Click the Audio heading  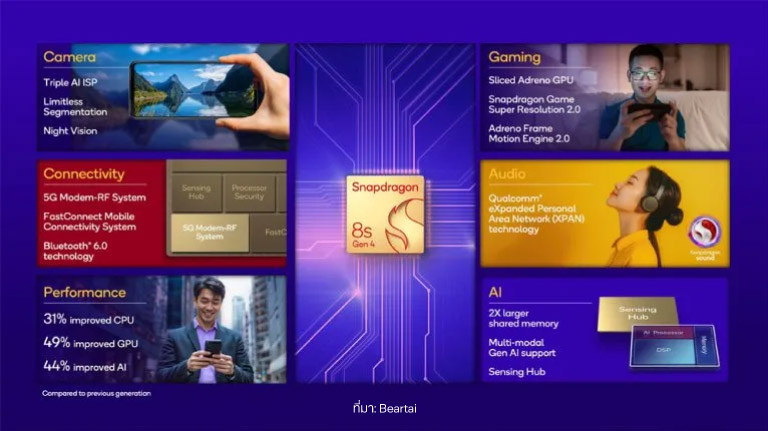click(507, 174)
